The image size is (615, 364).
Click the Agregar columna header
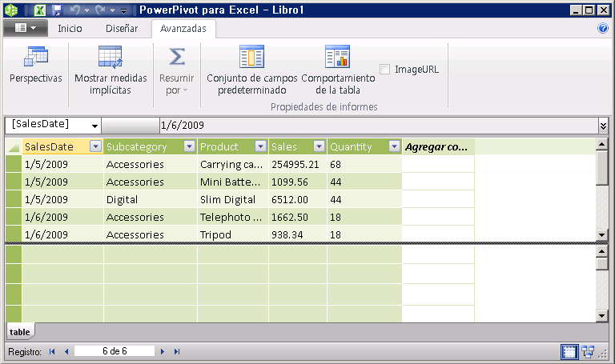pyautogui.click(x=438, y=146)
